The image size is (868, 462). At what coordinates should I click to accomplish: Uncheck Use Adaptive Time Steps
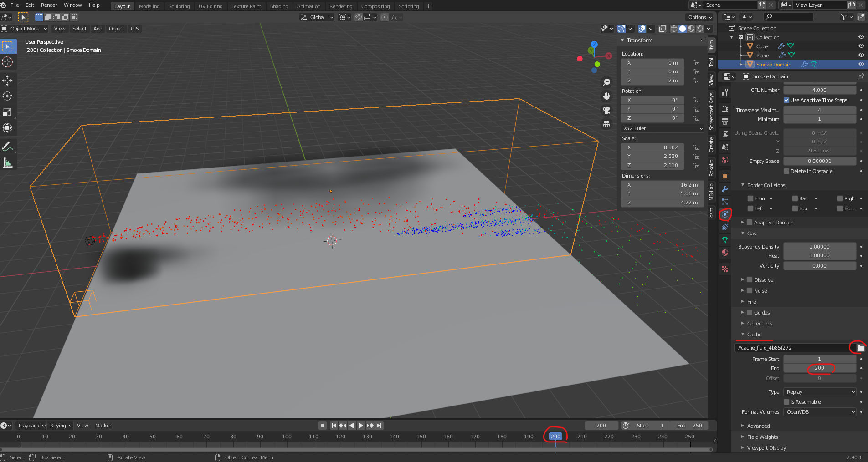(786, 100)
